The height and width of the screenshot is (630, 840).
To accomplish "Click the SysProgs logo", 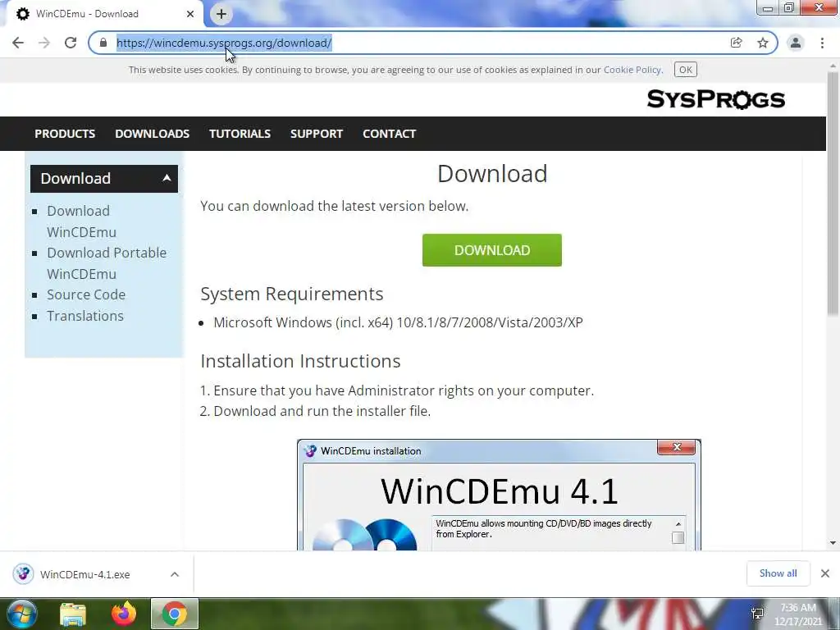I will (715, 99).
